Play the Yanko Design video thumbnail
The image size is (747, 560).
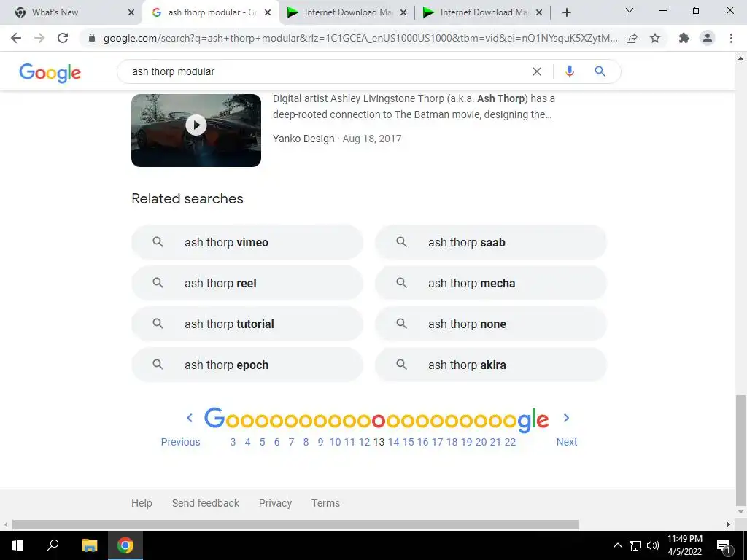[x=196, y=130]
